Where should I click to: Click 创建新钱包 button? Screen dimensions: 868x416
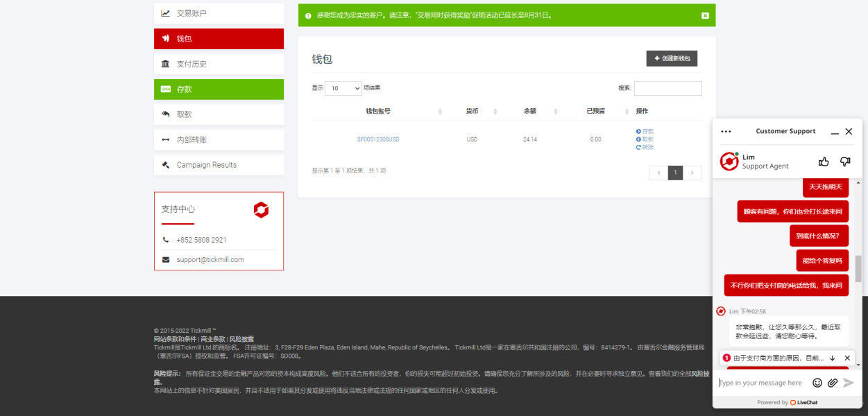672,59
